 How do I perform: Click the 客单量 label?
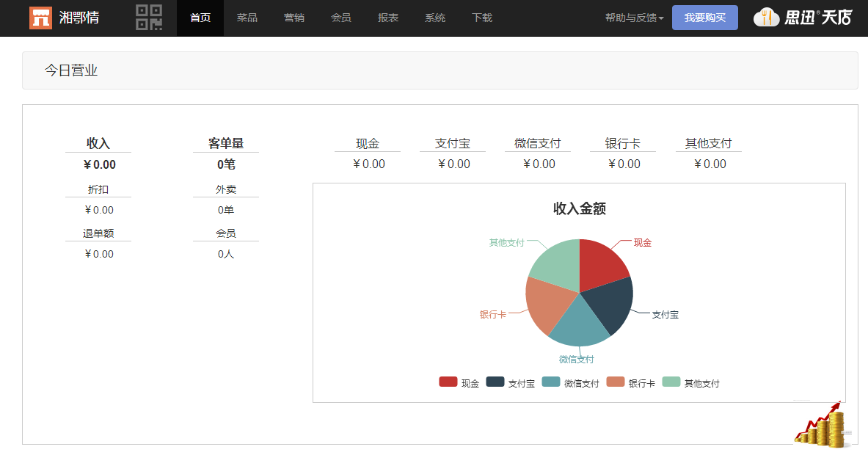click(226, 143)
